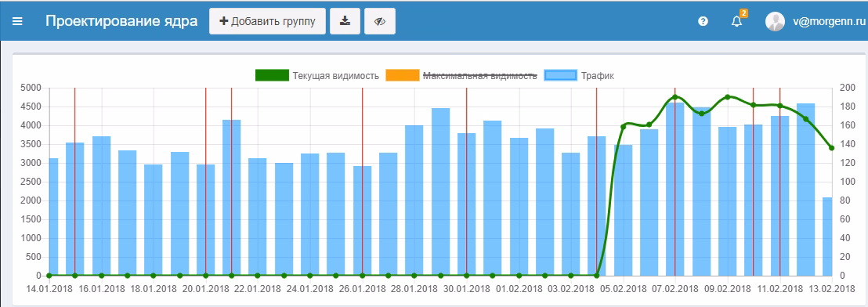
Task: Click blue Трафик legend swatch
Action: (561, 76)
